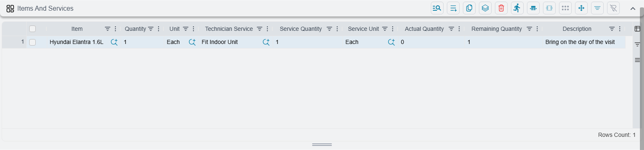644x150 pixels.
Task: Open filter for Service Quantity column
Action: 329,29
